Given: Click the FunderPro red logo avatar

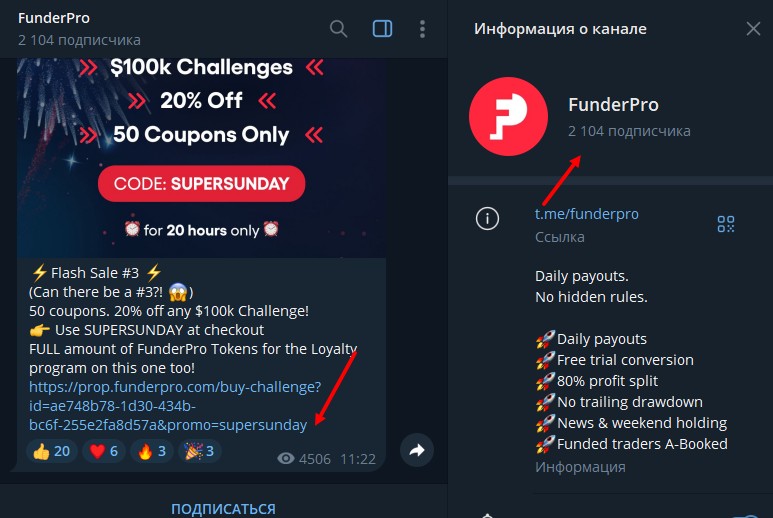Looking at the screenshot, I should point(508,117).
